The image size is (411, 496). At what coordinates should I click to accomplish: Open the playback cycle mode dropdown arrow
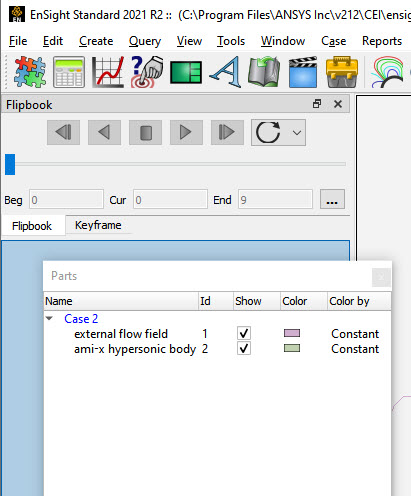(297, 133)
